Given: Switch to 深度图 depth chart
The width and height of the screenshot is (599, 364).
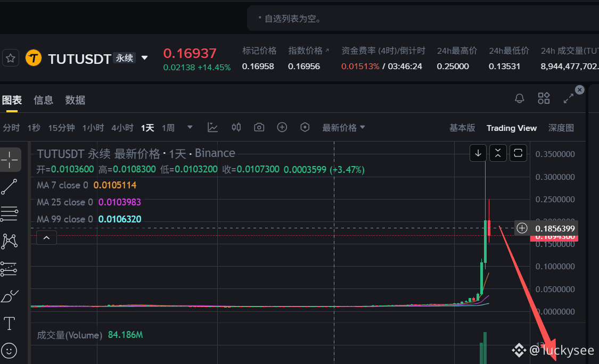Looking at the screenshot, I should click(561, 128).
